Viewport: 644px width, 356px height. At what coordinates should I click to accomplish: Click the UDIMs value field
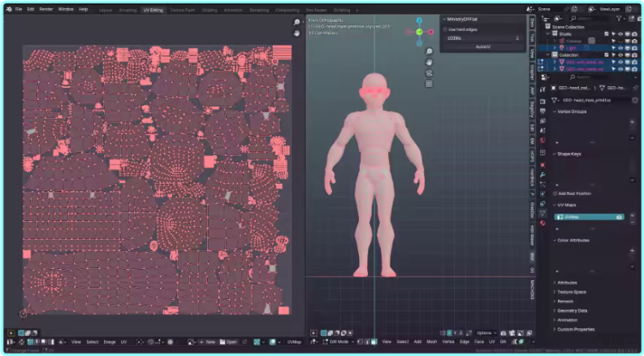pyautogui.click(x=482, y=37)
